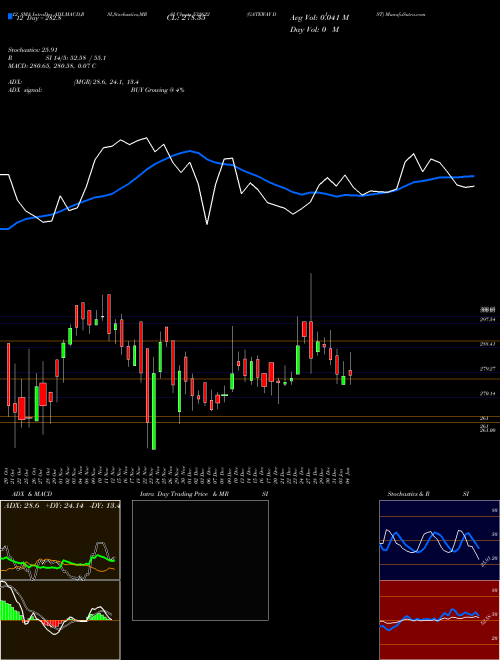Screen dimensions: 500x660
Task: Click the 'Day Vol: 0 M' label
Action: [x=314, y=29]
